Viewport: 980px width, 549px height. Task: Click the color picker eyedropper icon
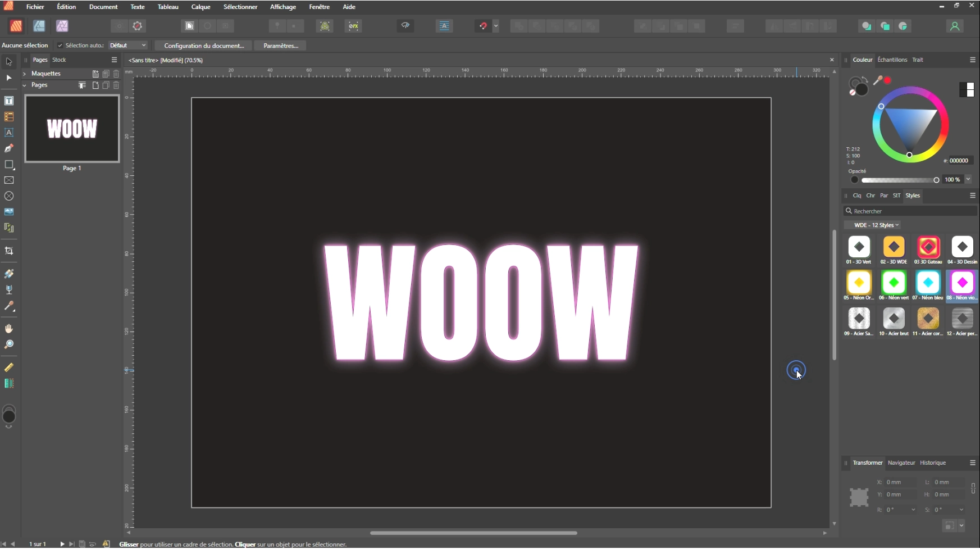(x=878, y=80)
